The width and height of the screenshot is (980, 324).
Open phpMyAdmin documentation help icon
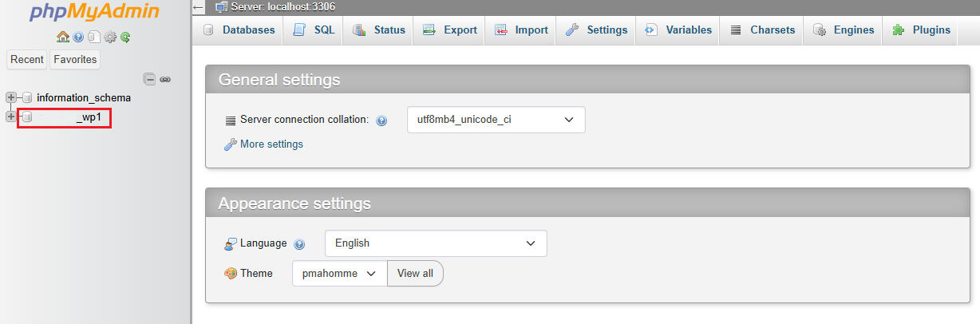point(78,37)
